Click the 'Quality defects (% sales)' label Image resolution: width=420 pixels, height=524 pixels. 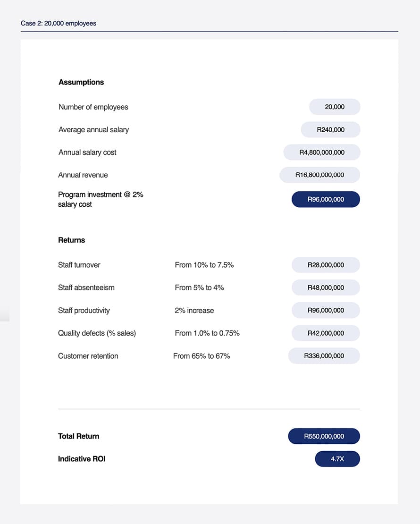[97, 333]
